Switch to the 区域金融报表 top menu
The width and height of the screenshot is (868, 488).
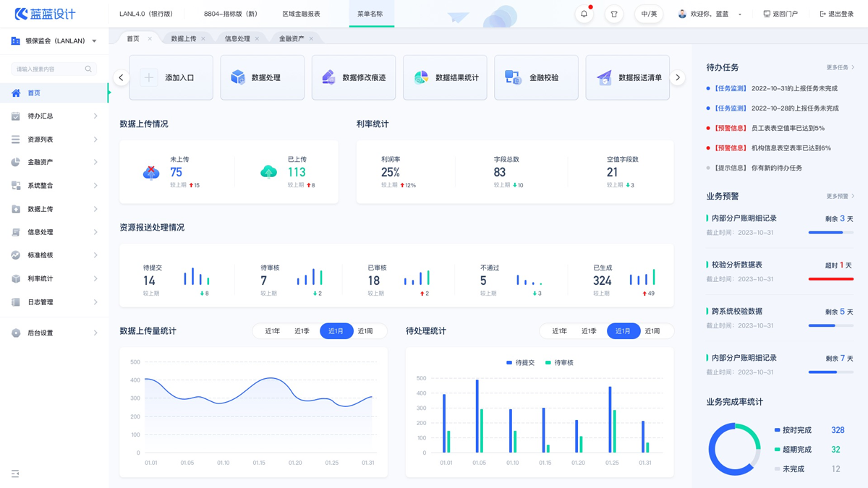click(x=301, y=14)
